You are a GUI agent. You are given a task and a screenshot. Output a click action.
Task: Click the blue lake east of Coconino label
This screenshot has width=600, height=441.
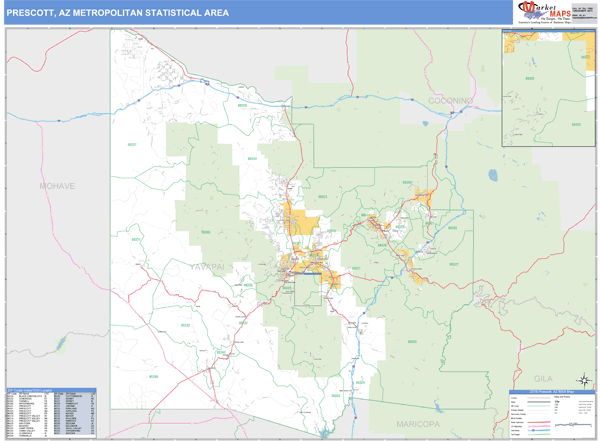[492, 175]
